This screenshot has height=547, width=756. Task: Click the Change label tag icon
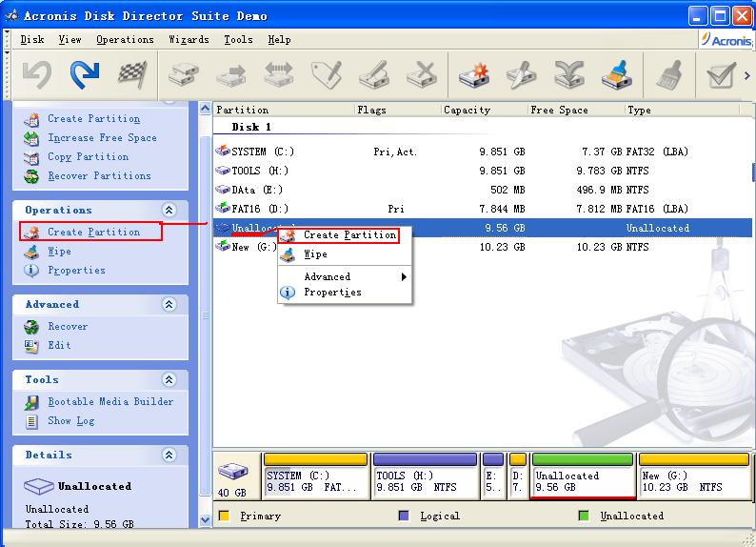click(x=327, y=74)
